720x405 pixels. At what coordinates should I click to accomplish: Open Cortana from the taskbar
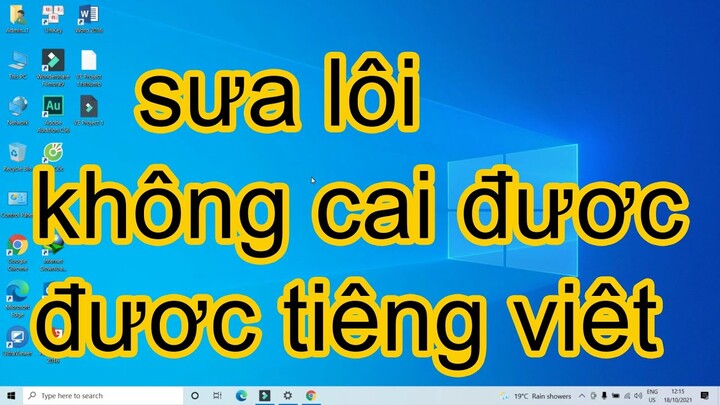point(195,395)
